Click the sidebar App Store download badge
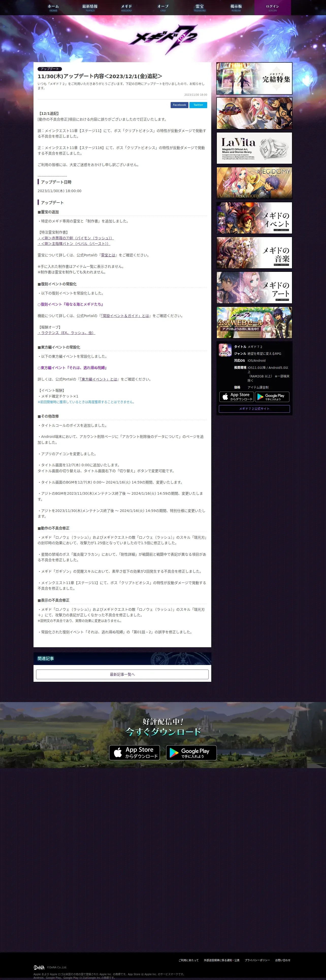This screenshot has height=980, width=326. pos(237,397)
